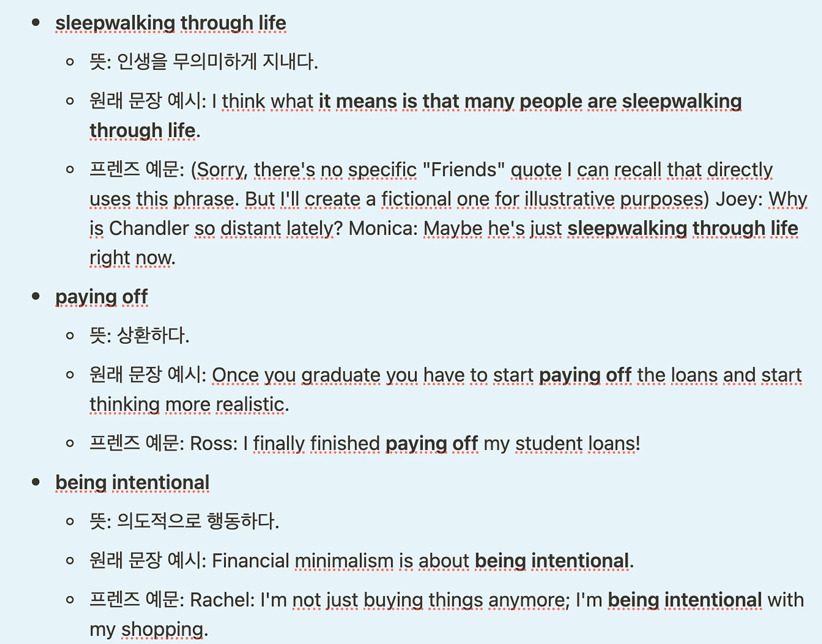Click 'Rachel:' in the last Friends example
This screenshot has width=822, height=644.
pyautogui.click(x=222, y=600)
